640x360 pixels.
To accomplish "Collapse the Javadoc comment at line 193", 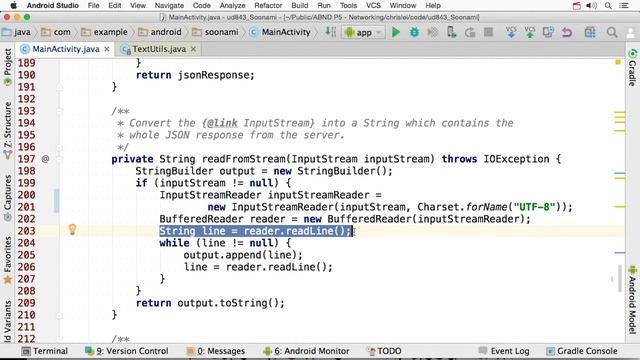I will click(x=60, y=111).
